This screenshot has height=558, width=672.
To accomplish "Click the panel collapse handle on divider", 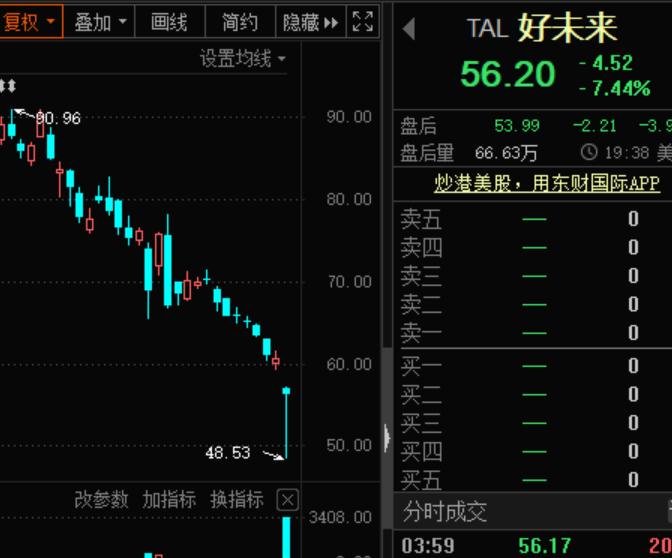I will click(x=387, y=438).
